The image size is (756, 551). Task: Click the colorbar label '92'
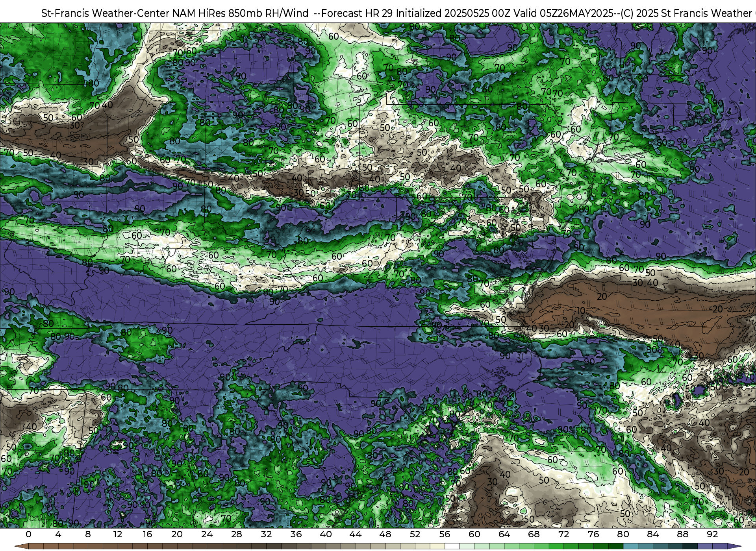coord(712,534)
